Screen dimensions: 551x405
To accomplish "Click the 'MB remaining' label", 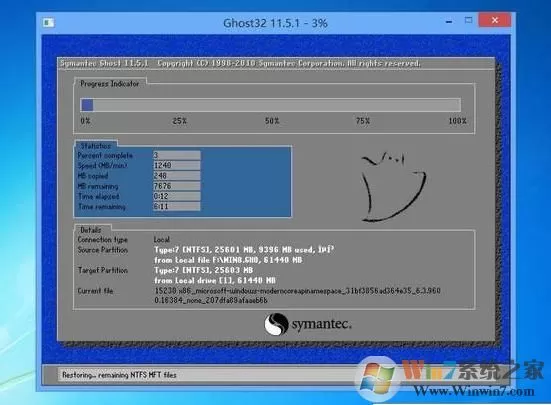I will tap(98, 186).
